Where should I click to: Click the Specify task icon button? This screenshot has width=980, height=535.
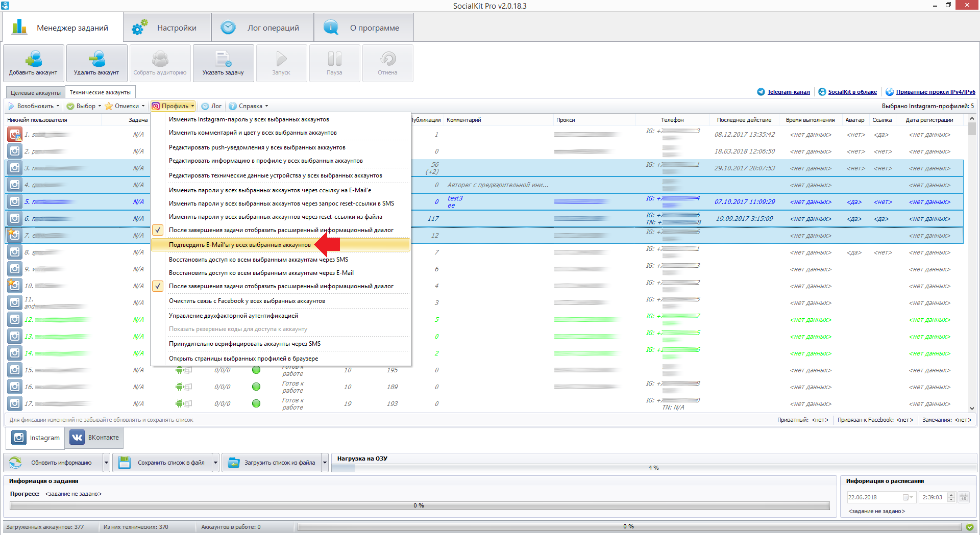(x=223, y=63)
